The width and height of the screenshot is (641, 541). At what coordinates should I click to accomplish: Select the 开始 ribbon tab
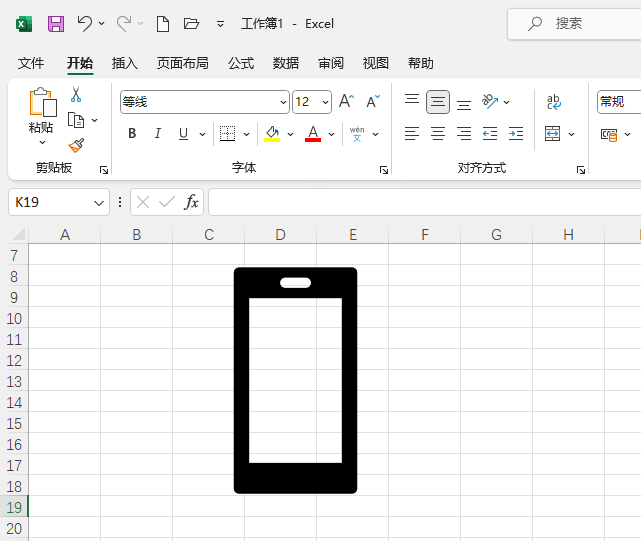80,63
